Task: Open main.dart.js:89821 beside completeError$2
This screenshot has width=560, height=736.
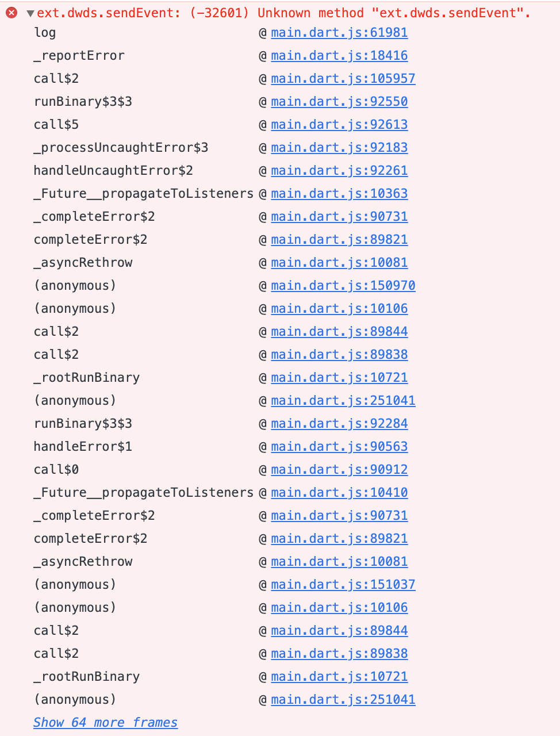Action: point(339,239)
